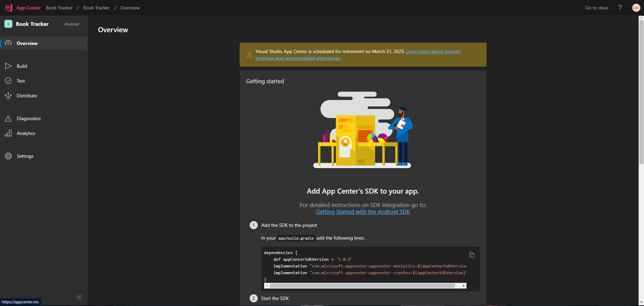Screen dimensions: 644x306
Task: Click the Add the SDK to the project step
Action: (289, 225)
